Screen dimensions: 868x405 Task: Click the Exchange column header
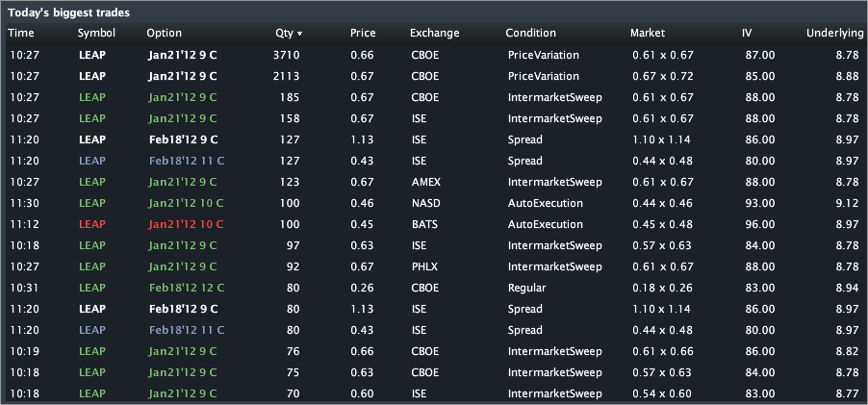coord(435,34)
